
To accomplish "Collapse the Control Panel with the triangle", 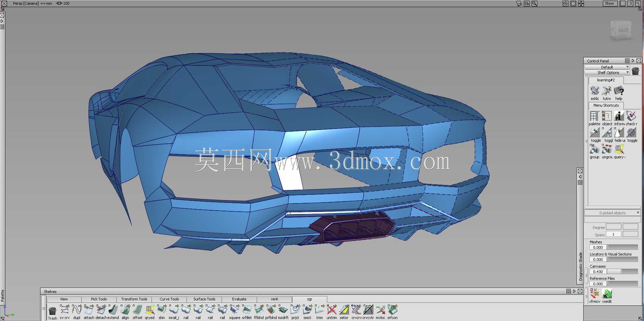I will [x=633, y=61].
